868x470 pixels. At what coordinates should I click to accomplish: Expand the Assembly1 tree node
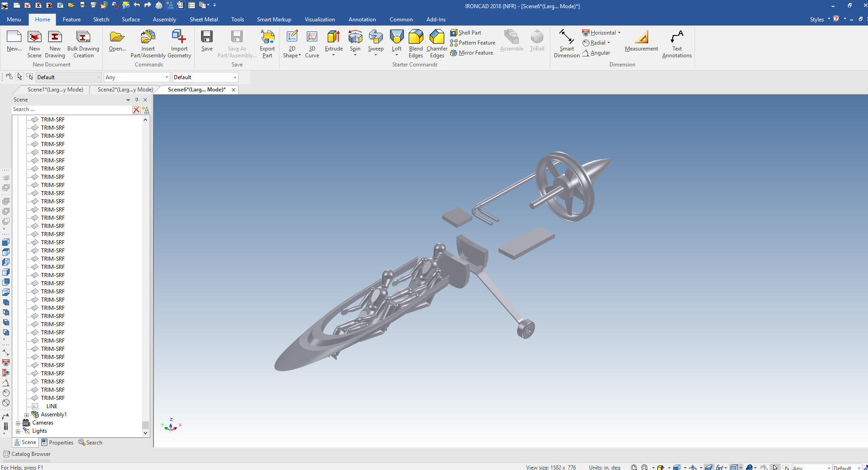click(26, 415)
